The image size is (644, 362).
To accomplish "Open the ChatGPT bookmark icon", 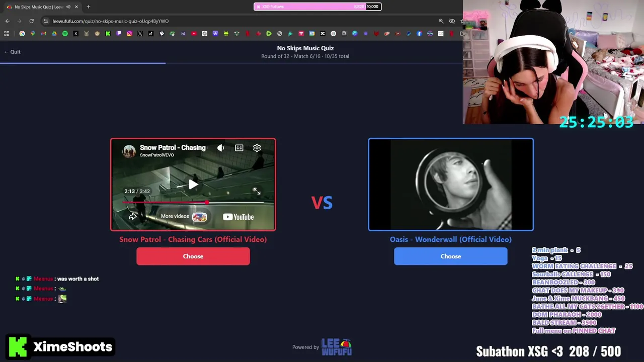I will 205,34.
